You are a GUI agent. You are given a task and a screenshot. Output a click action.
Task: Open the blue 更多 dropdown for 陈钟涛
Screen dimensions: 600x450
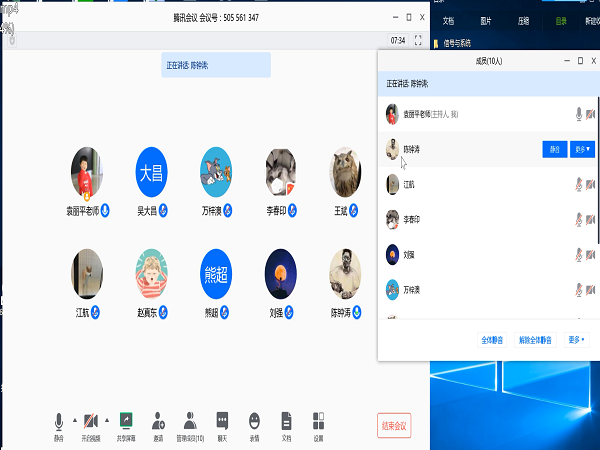click(x=582, y=149)
